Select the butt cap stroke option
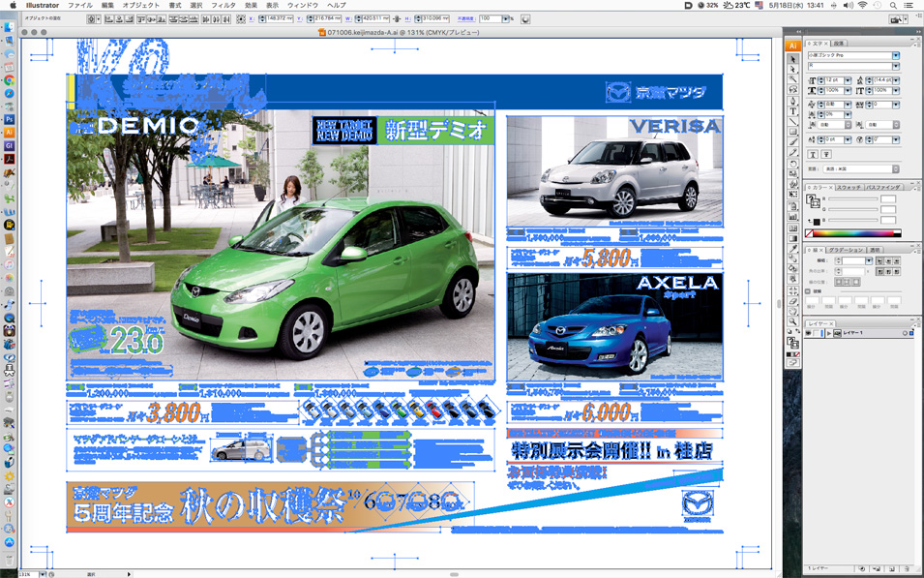This screenshot has width=924, height=578. coord(879,261)
